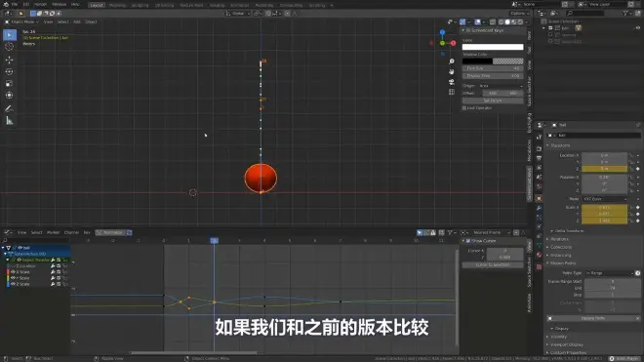The height and width of the screenshot is (362, 644).
Task: Switch to the Layout workspace tab
Action: (x=97, y=5)
